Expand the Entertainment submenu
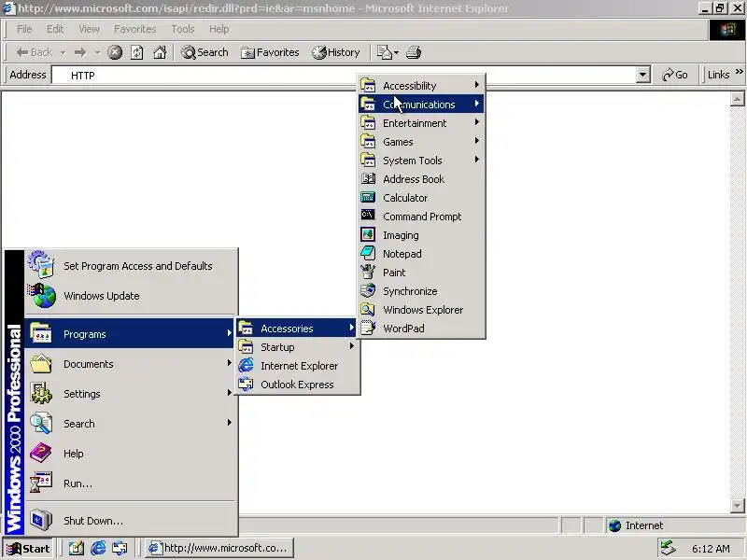747x560 pixels. (422, 123)
